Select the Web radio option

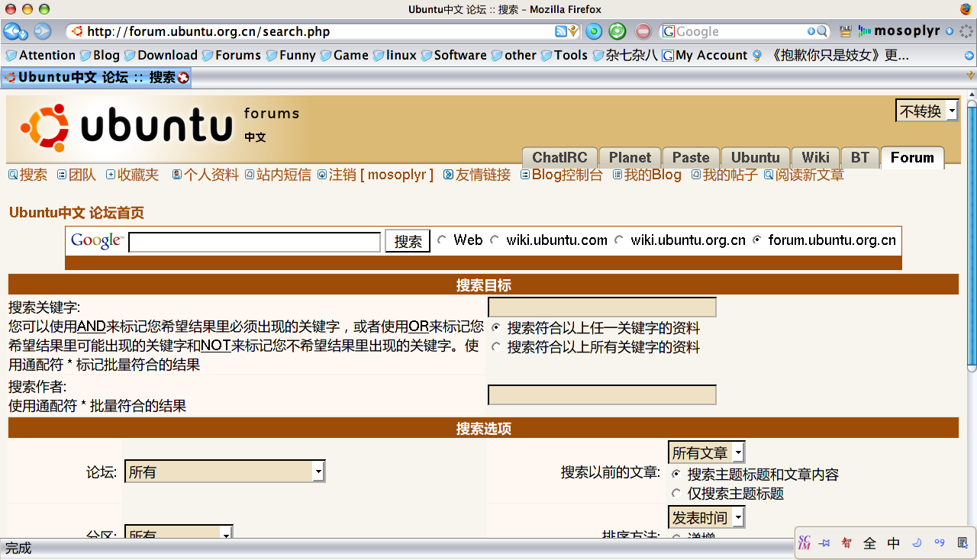pyautogui.click(x=442, y=240)
